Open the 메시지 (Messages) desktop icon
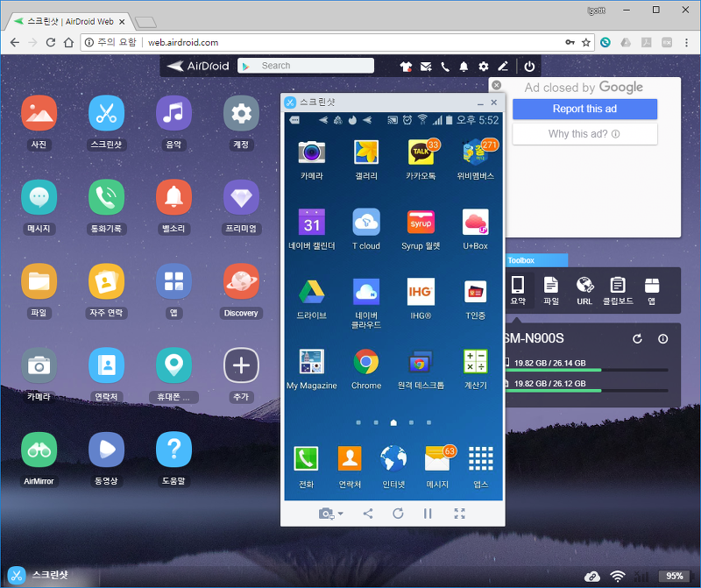 [x=39, y=197]
